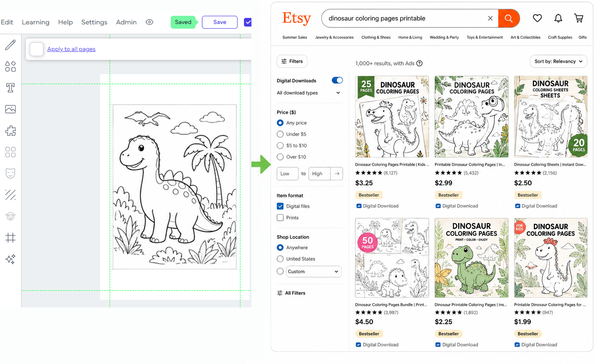Select the $5 to $10 price option
This screenshot has height=364, width=595.
pyautogui.click(x=280, y=146)
